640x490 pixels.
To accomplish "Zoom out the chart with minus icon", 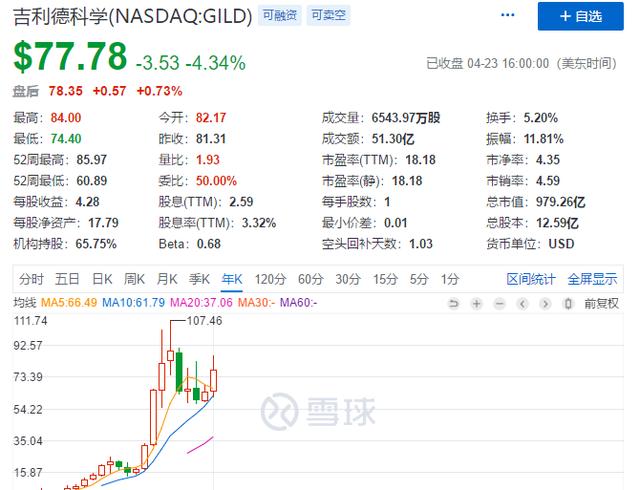I will tap(499, 303).
